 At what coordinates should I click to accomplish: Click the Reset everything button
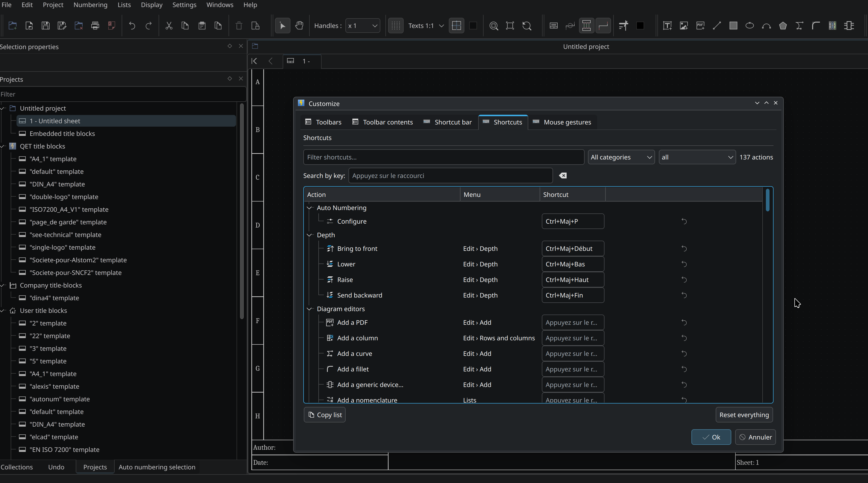(744, 415)
